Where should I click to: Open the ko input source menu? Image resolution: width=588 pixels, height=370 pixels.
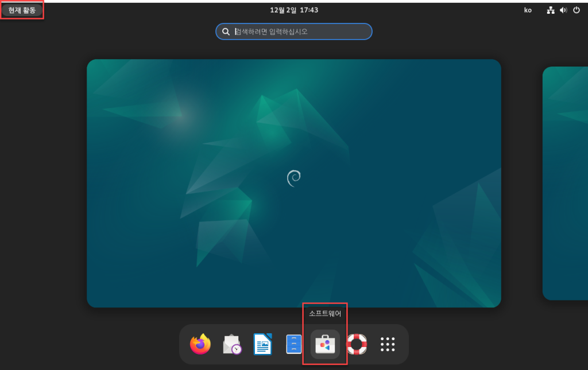528,10
